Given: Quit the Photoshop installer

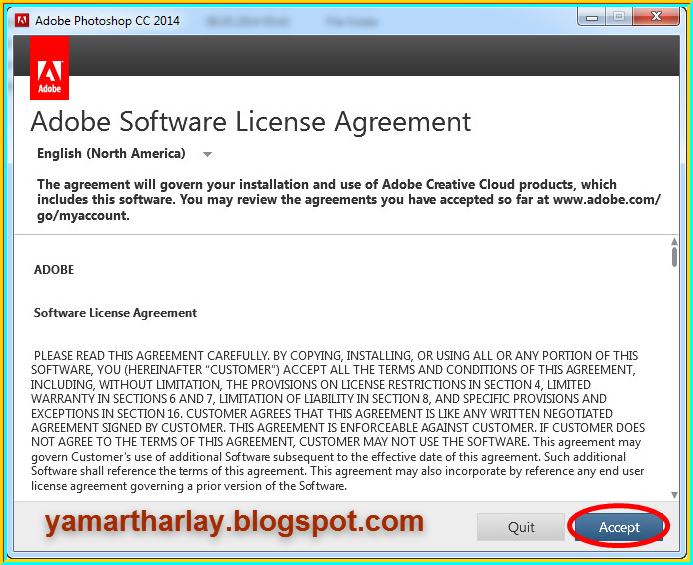Looking at the screenshot, I should [521, 527].
